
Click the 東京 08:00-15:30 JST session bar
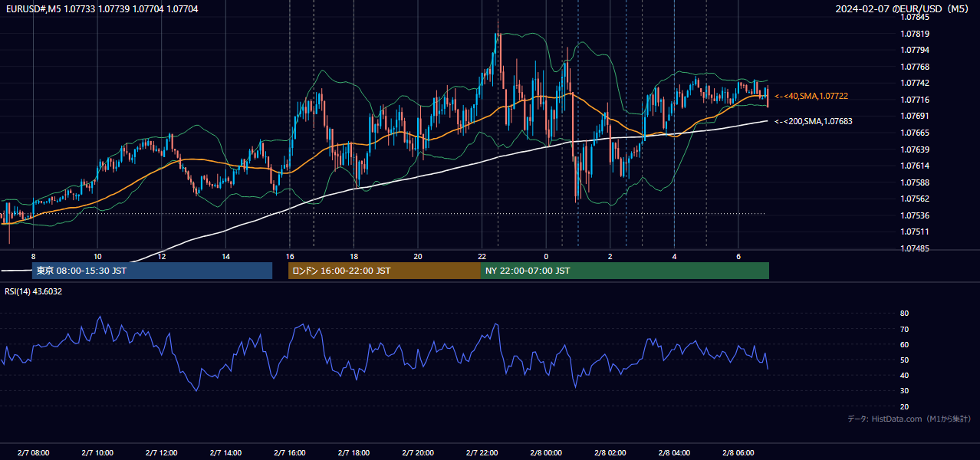coord(152,271)
